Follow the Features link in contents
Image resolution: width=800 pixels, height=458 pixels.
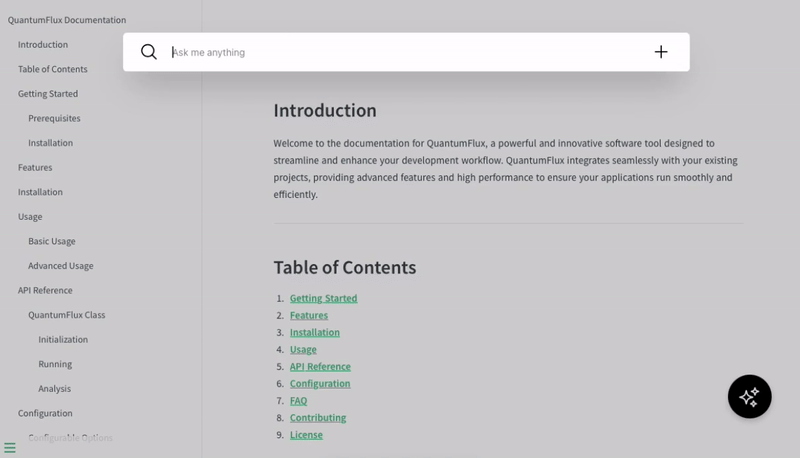[308, 315]
